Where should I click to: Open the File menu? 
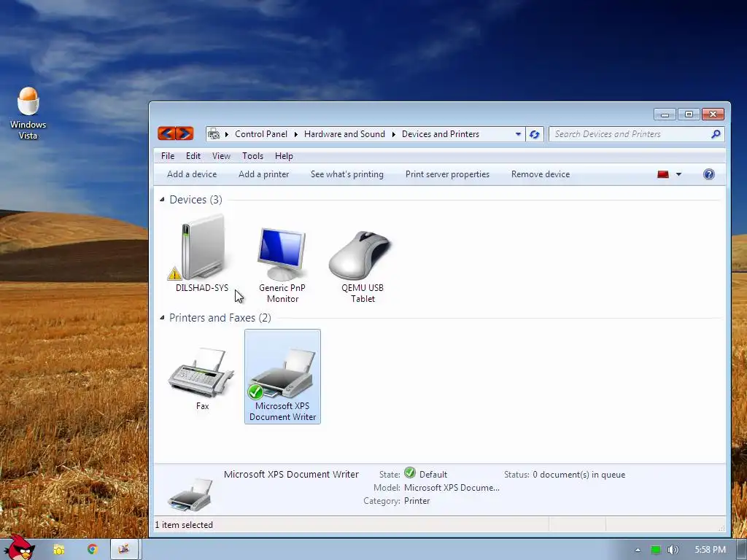[168, 156]
